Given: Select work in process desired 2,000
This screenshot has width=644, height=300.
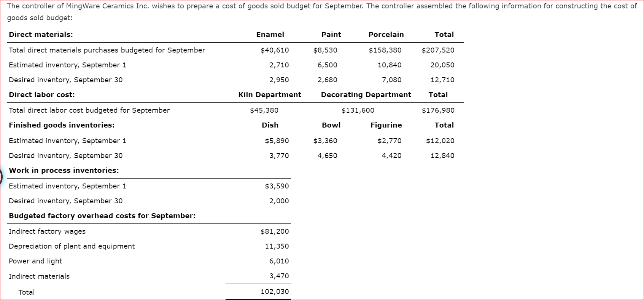Looking at the screenshot, I should [x=279, y=201].
